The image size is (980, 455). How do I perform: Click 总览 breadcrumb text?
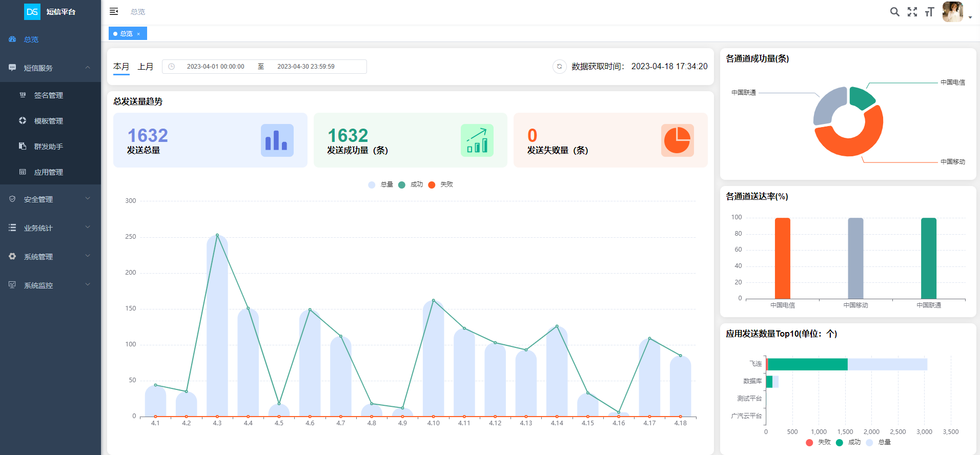[x=138, y=12]
